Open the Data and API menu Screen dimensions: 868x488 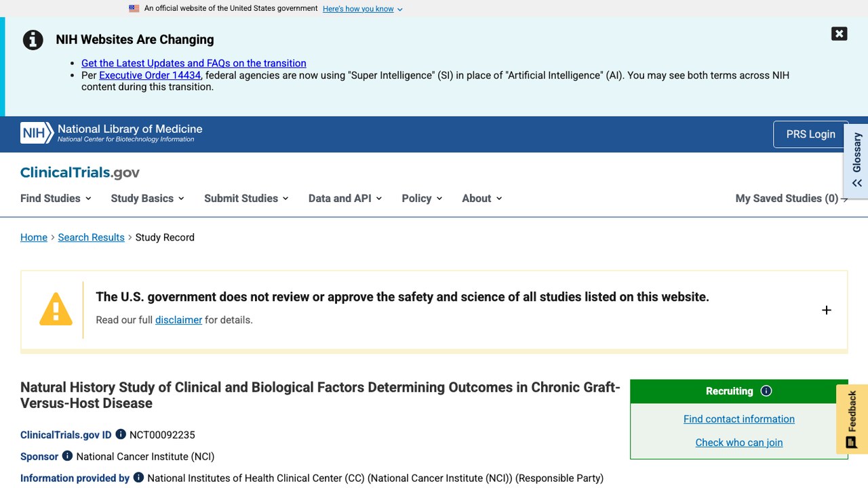pos(345,199)
